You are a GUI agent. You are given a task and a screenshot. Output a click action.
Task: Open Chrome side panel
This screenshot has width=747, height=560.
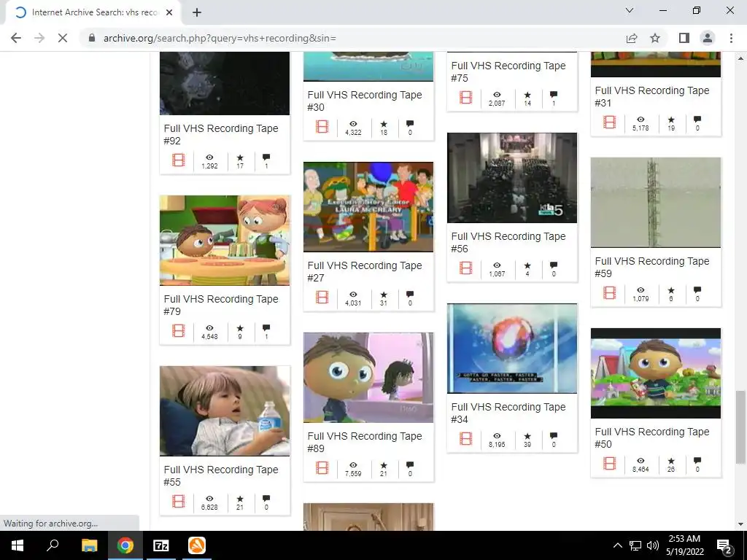point(684,38)
